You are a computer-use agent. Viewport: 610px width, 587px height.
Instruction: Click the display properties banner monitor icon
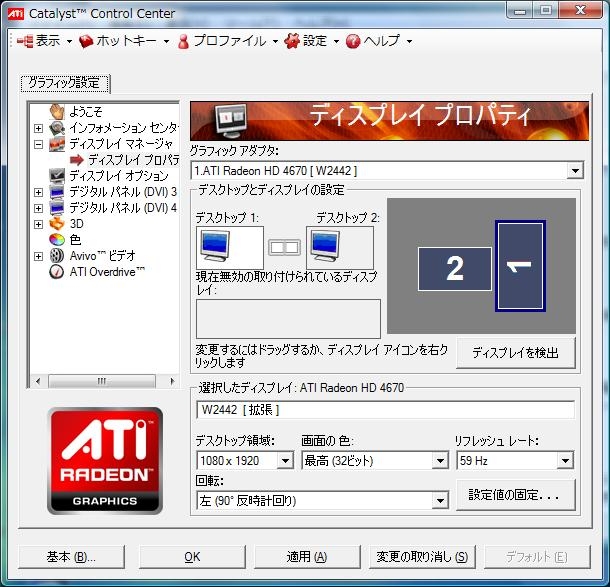pyautogui.click(x=231, y=121)
